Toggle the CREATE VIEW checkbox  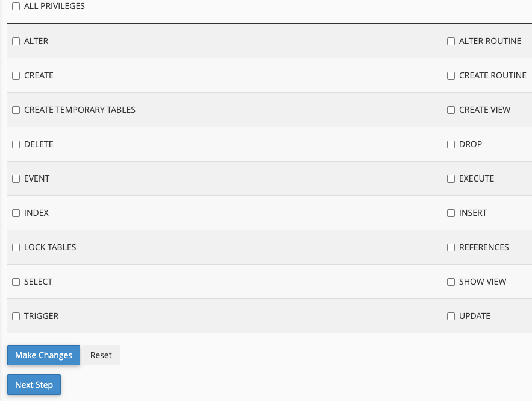pyautogui.click(x=451, y=110)
